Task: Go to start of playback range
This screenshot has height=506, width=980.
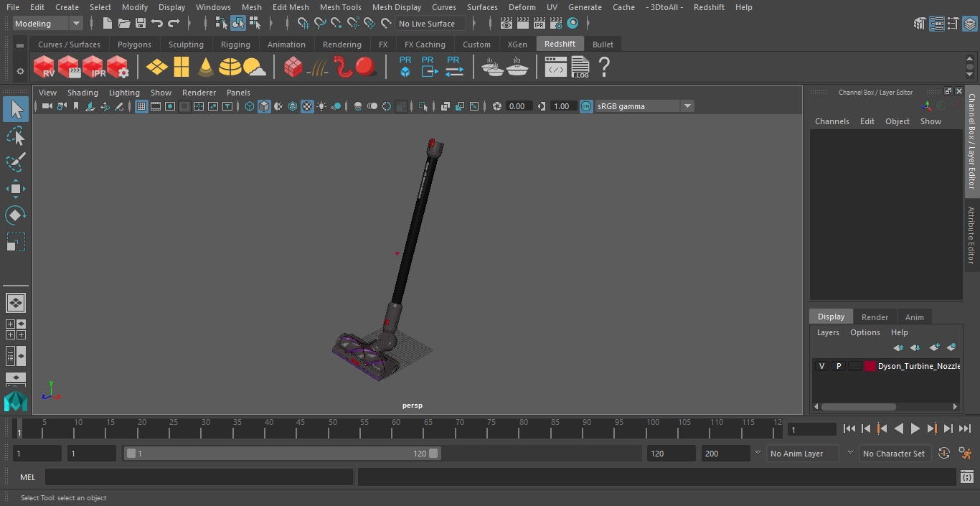Action: [x=849, y=428]
